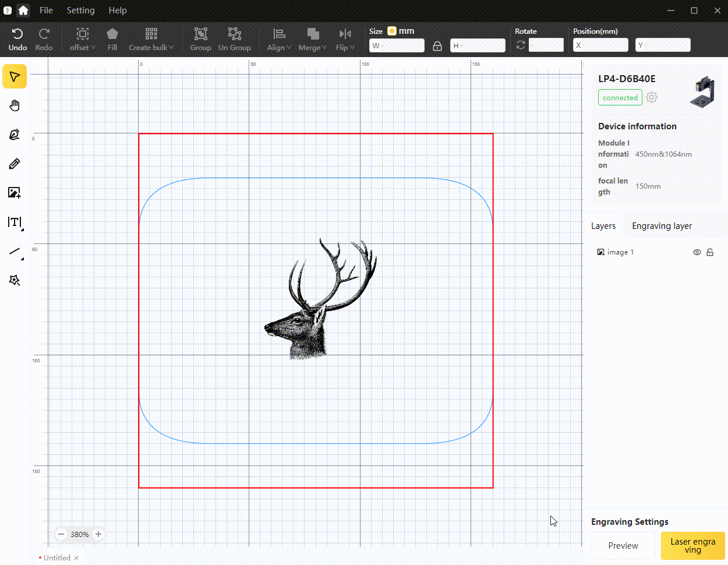Click the rotate icon

521,45
